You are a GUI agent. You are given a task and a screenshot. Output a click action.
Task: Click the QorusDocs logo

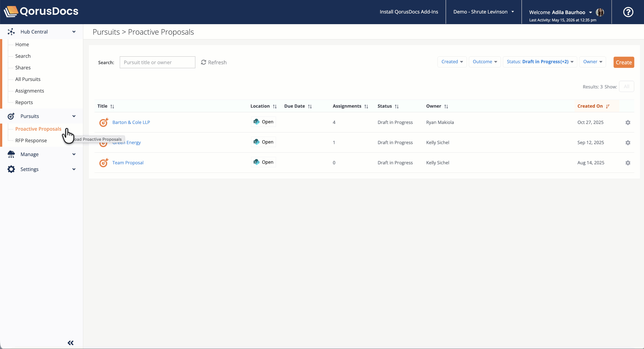click(41, 11)
